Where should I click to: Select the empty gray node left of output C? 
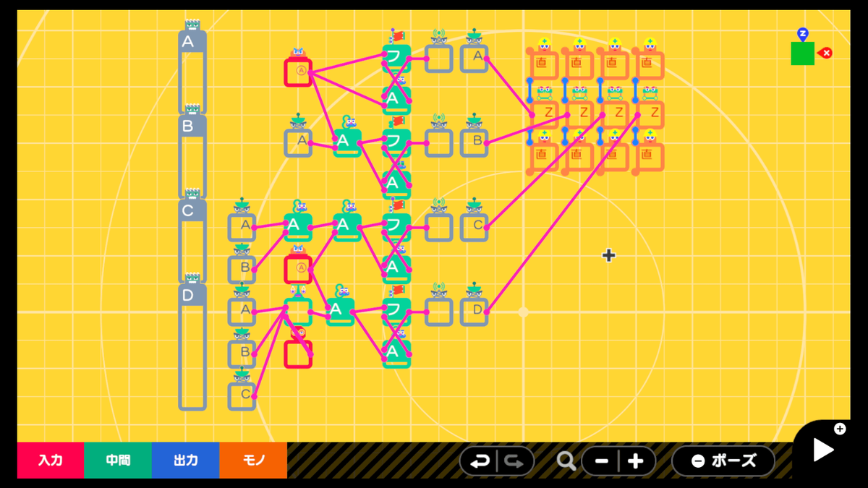pos(438,227)
